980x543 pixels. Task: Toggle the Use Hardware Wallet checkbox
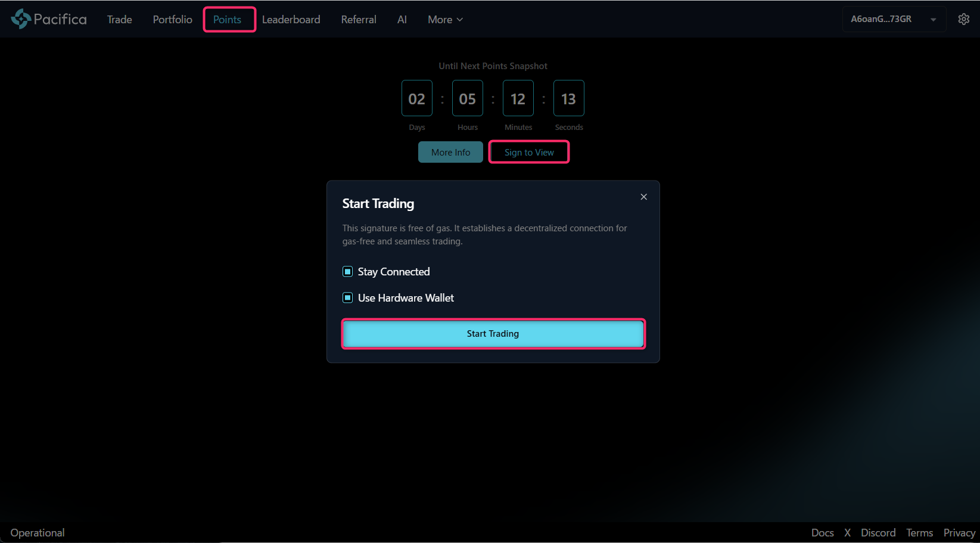point(348,298)
